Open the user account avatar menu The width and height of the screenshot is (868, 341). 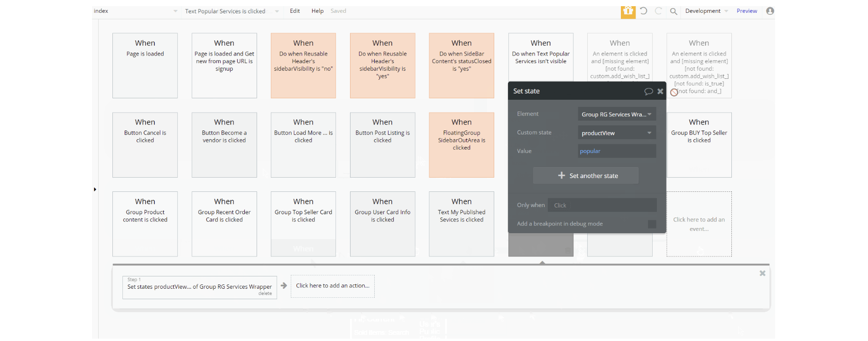click(x=770, y=11)
